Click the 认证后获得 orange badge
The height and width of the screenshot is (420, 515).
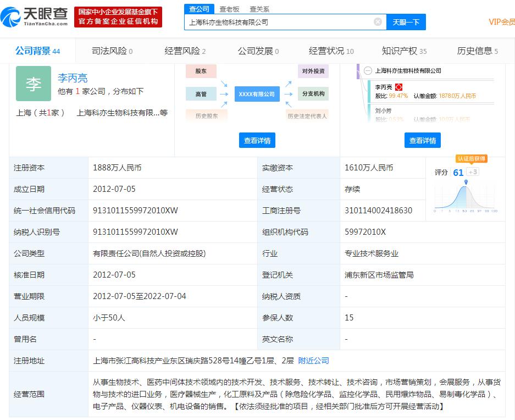(x=472, y=159)
